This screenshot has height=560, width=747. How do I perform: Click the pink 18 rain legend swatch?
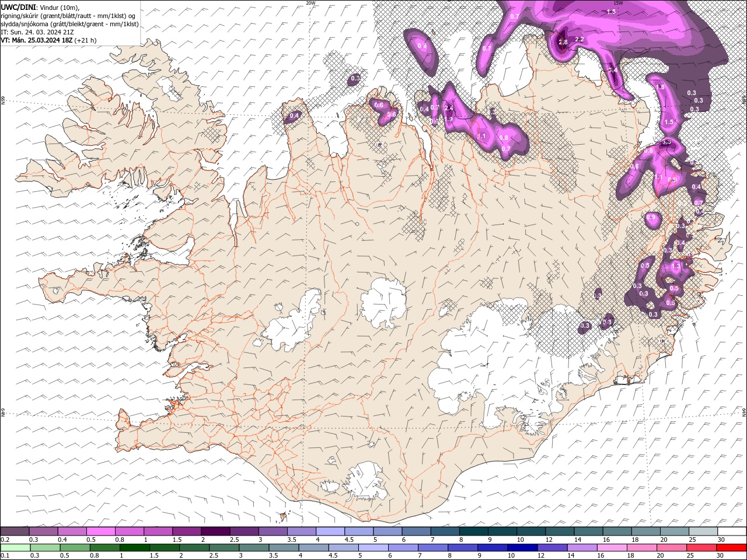click(642, 548)
